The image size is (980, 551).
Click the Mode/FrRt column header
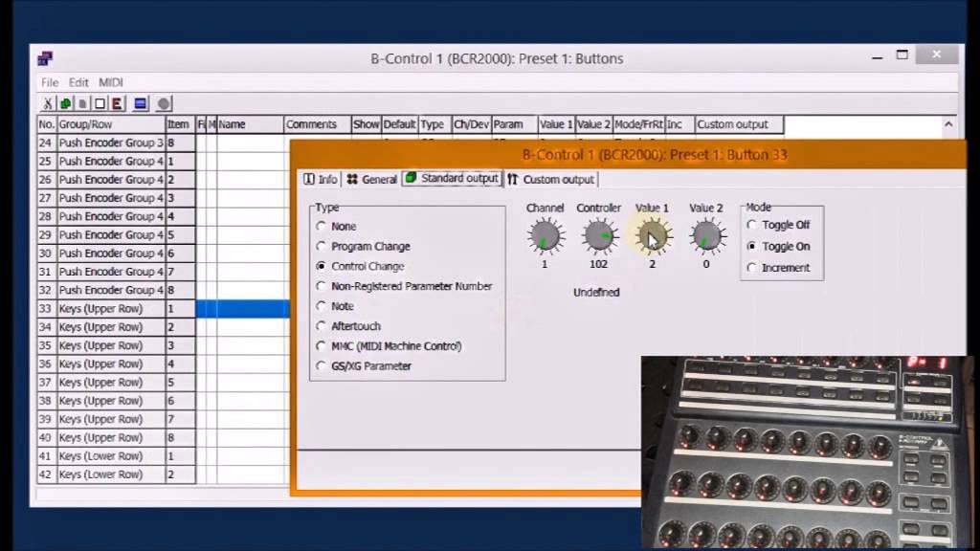tap(638, 124)
